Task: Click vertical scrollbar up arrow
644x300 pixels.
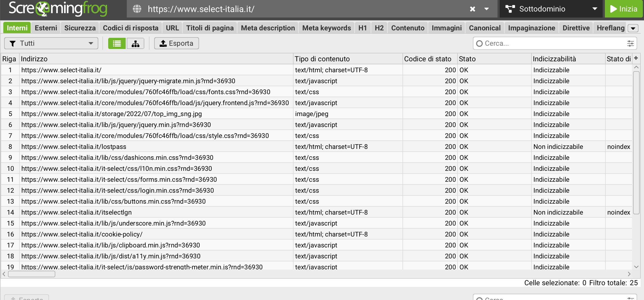Action: tap(636, 67)
